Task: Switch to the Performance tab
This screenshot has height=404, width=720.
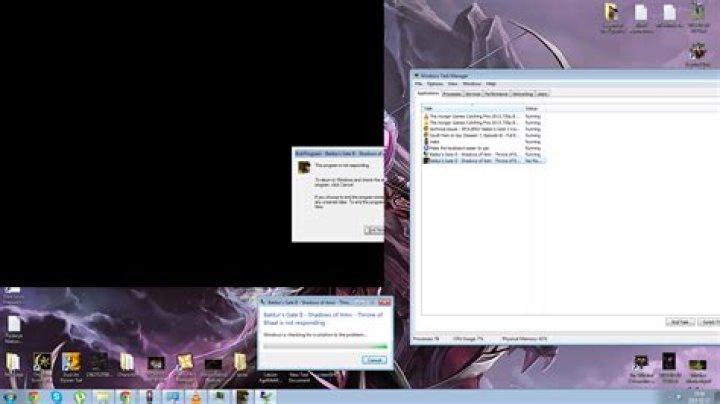Action: point(496,94)
